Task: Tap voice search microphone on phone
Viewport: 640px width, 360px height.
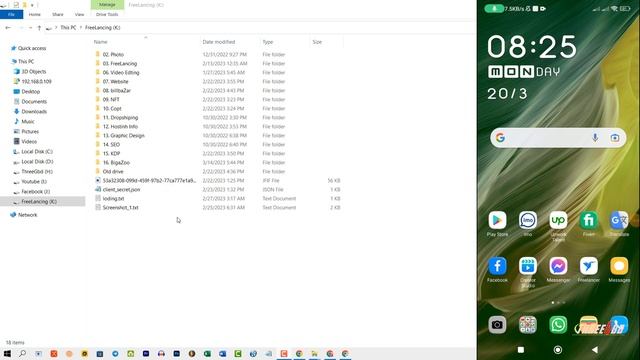Action: [595, 138]
